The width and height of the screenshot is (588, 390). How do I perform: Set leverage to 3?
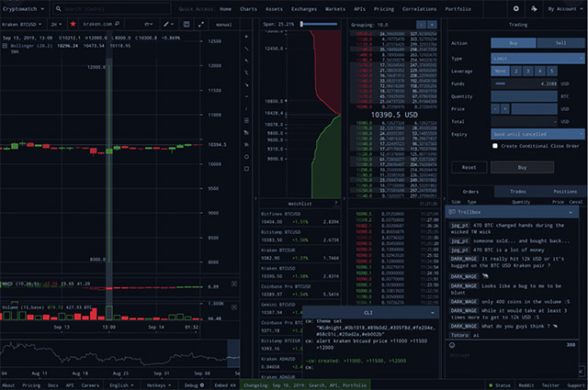[x=528, y=72]
